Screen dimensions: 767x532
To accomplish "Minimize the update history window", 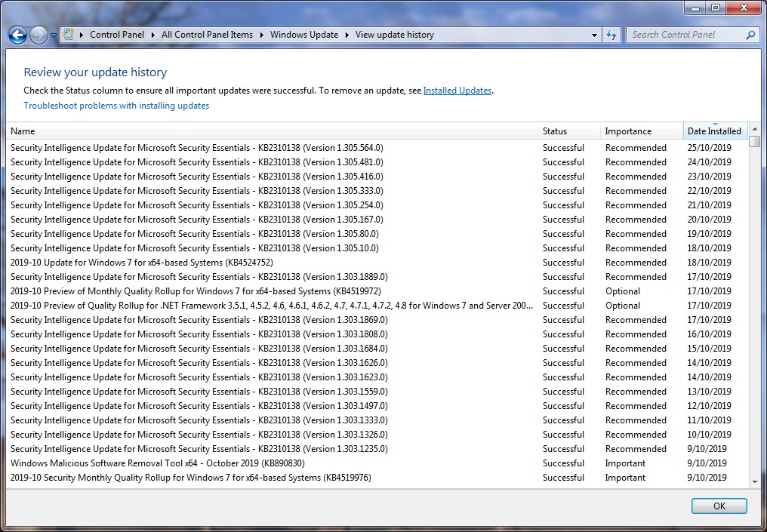I will click(x=696, y=8).
